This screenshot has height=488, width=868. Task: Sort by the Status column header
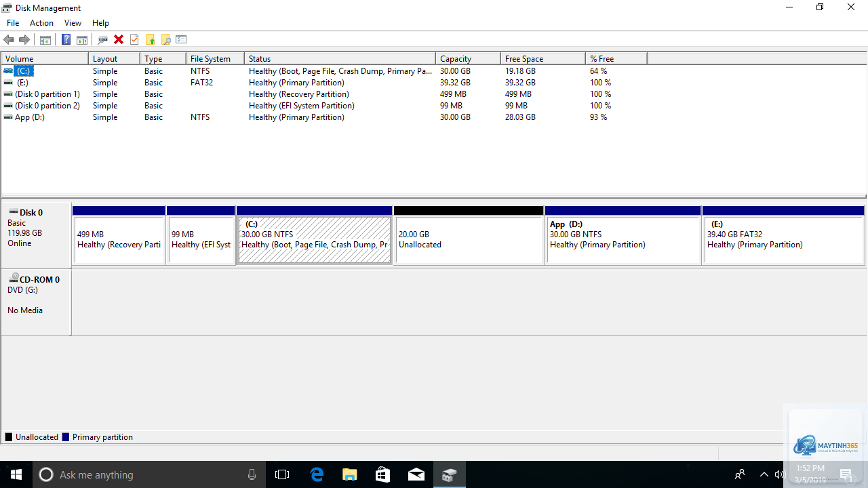(340, 59)
